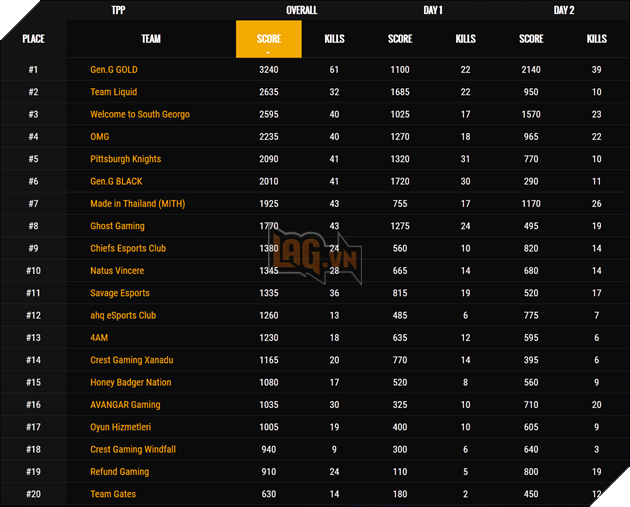Image resolution: width=630 pixels, height=507 pixels.
Task: Click Day 2 score 775 for ahq eSports
Action: (x=531, y=315)
